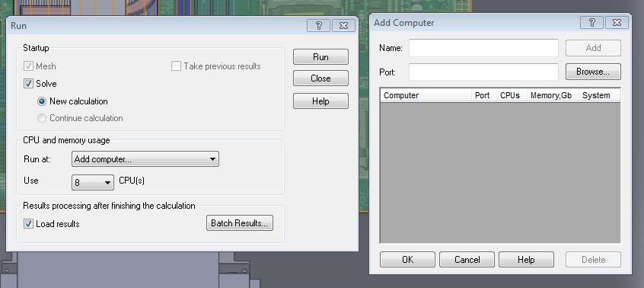Viewport: 644px width, 288px height.
Task: Close the Run dialog with X icon
Action: pyautogui.click(x=343, y=25)
